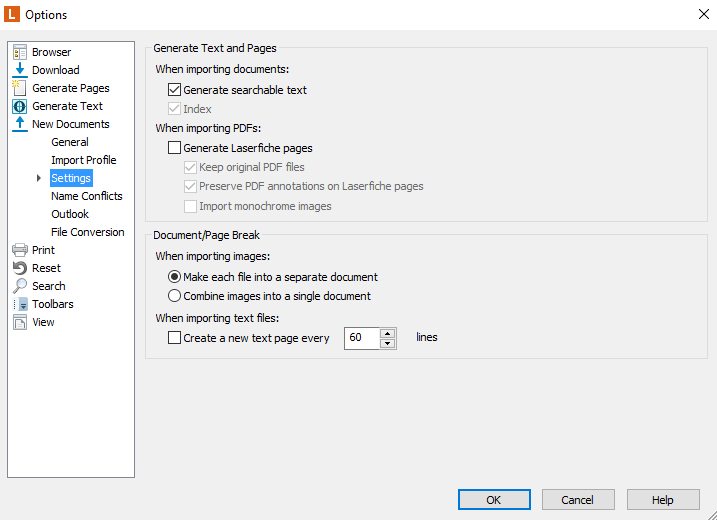This screenshot has width=717, height=520.
Task: Select the New Documents category
Action: tap(71, 124)
